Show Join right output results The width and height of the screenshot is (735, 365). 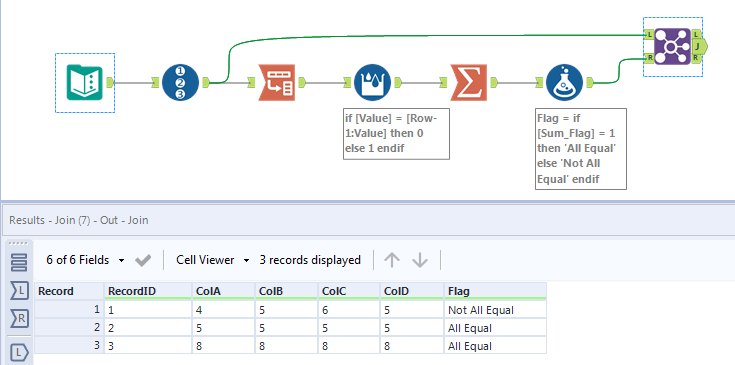(x=19, y=319)
